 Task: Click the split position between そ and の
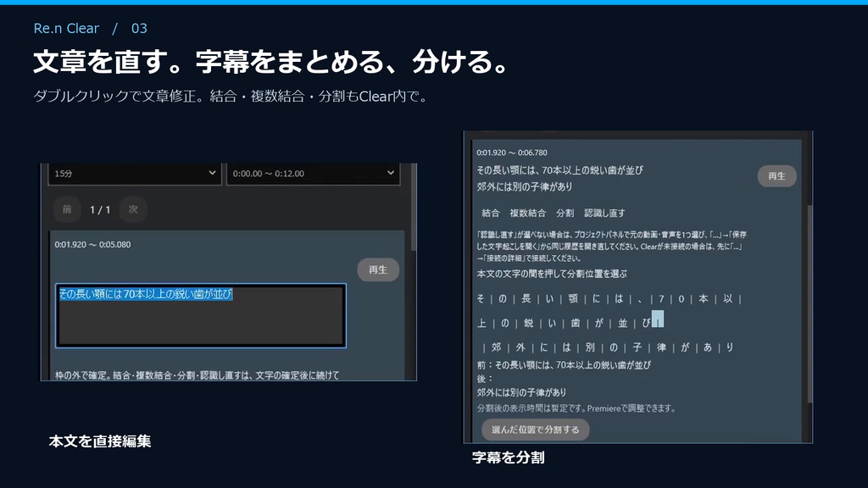(491, 299)
